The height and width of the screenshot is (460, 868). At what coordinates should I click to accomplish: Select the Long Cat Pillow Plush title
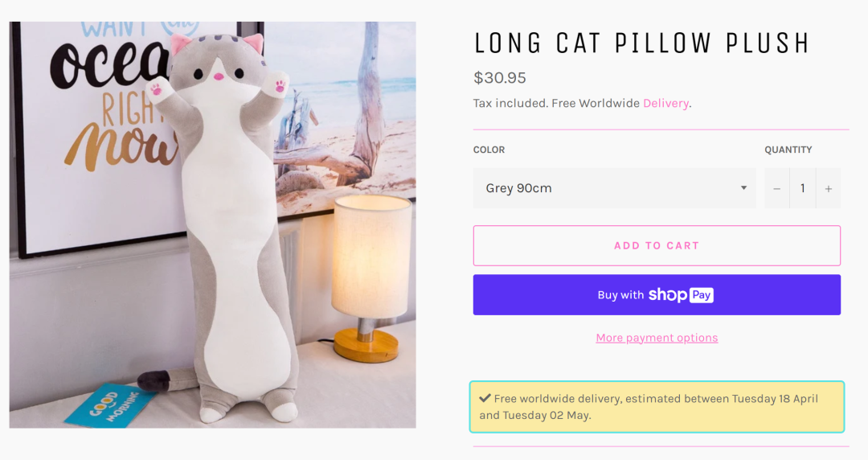coord(641,43)
